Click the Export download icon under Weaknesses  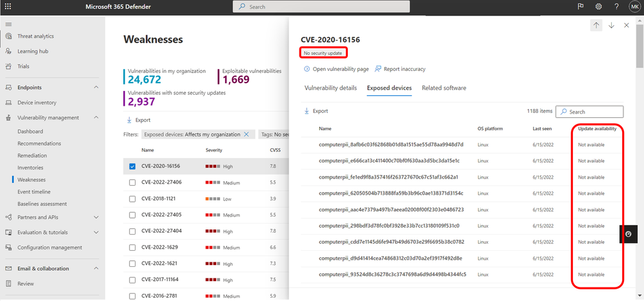(129, 120)
